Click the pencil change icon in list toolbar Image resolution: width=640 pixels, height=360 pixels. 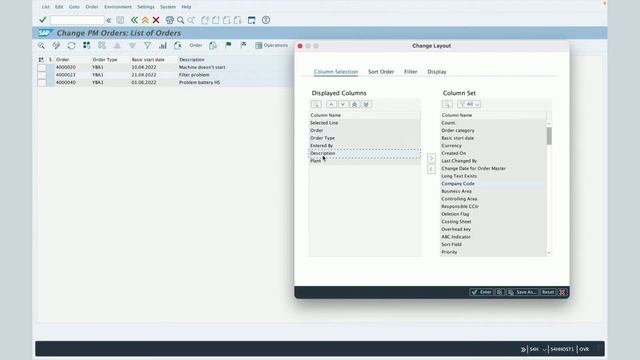click(x=56, y=45)
